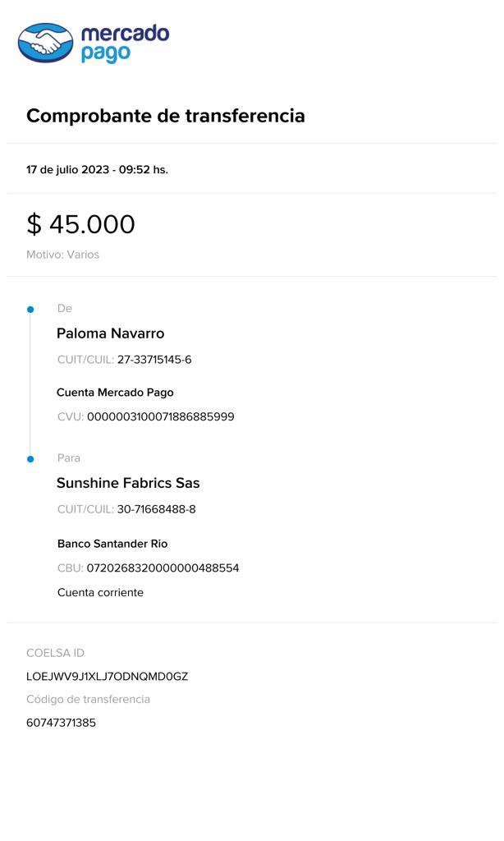Select the Comprobante de transferencia heading
This screenshot has height=841, width=504.
click(166, 116)
